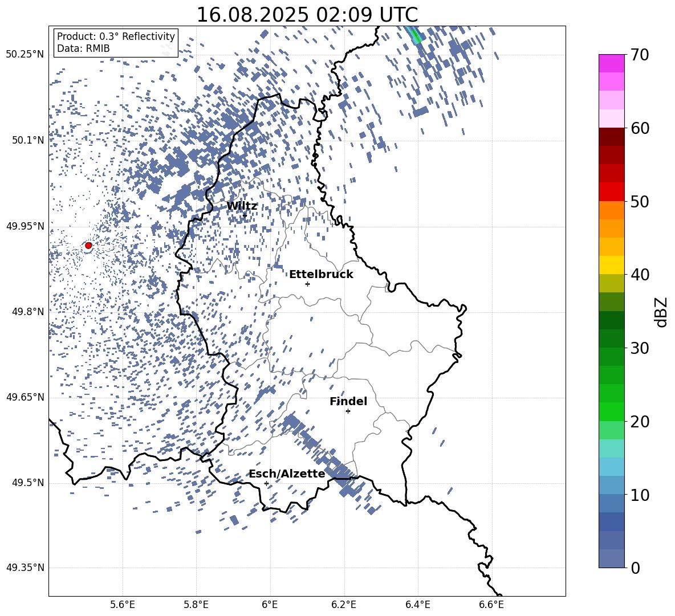The height and width of the screenshot is (616, 675).
Task: Click the 5.6°E longitude label
Action: coord(123,605)
